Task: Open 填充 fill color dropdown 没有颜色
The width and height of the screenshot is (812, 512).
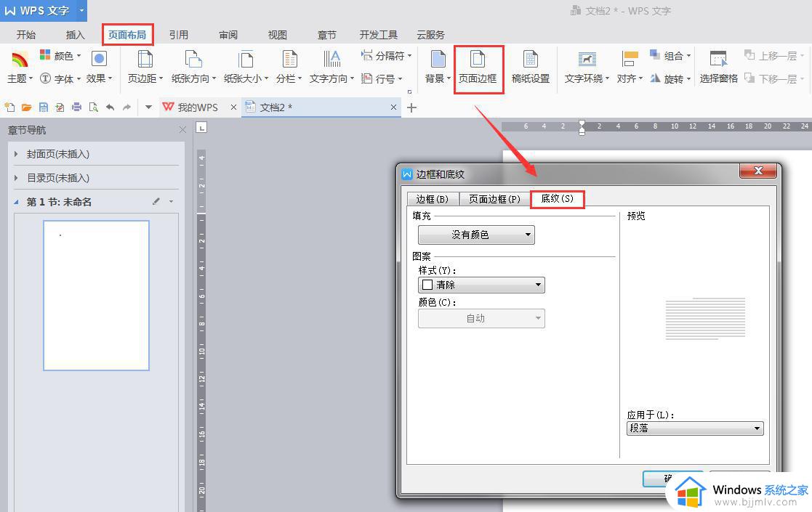Action: (476, 235)
